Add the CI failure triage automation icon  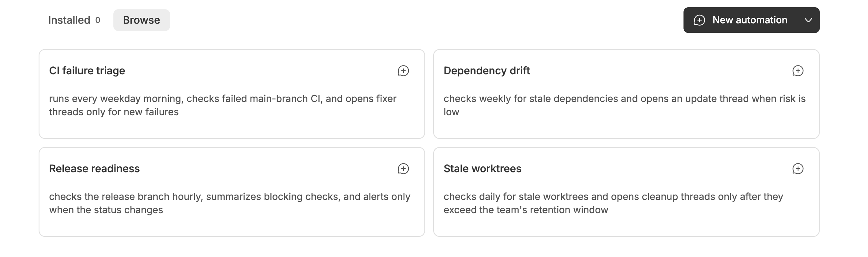click(x=403, y=71)
